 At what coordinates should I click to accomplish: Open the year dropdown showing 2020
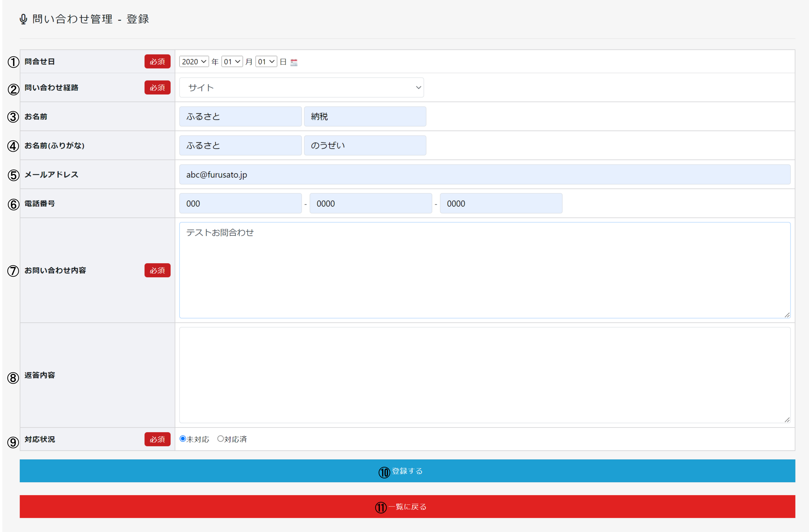coord(194,61)
